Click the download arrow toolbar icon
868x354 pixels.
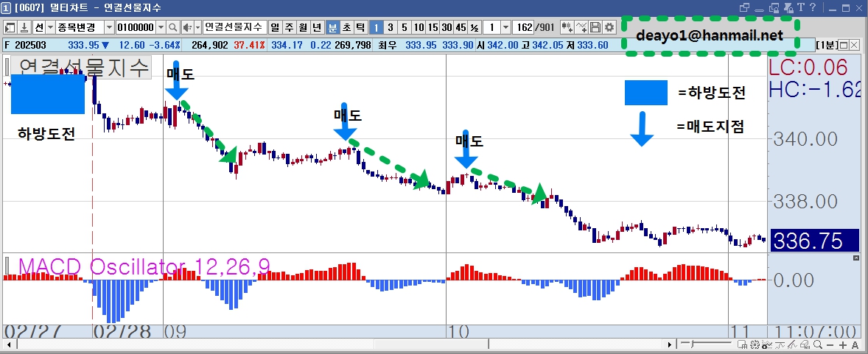(24, 27)
